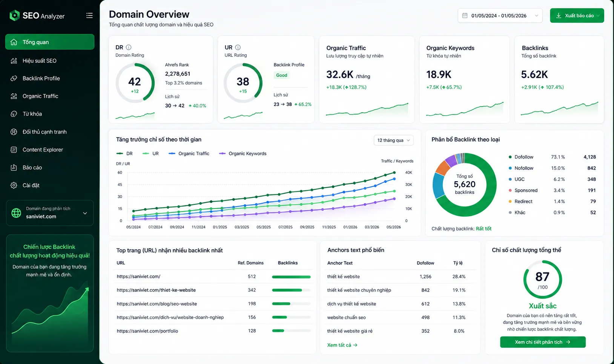
Task: Open the saniviet.com/thiet-ke-website URL link
Action: point(156,290)
